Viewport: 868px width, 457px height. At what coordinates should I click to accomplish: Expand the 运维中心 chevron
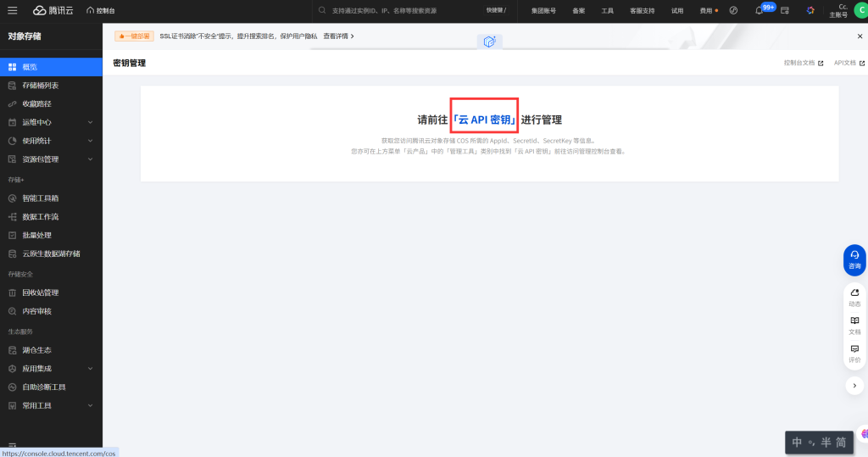point(90,122)
